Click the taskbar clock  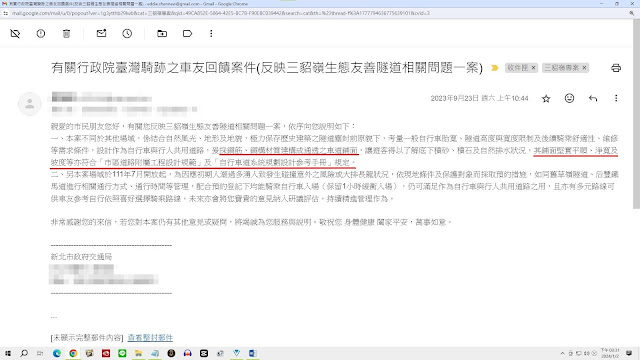610,353
